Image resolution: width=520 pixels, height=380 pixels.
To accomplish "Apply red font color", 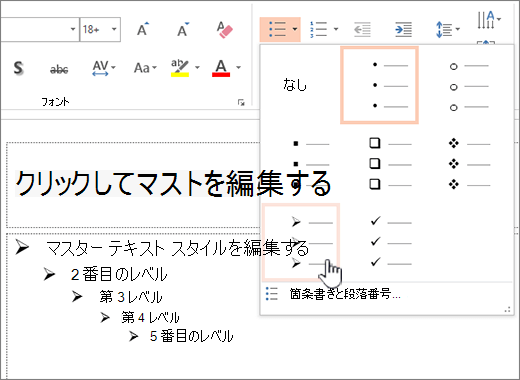I will [x=221, y=68].
